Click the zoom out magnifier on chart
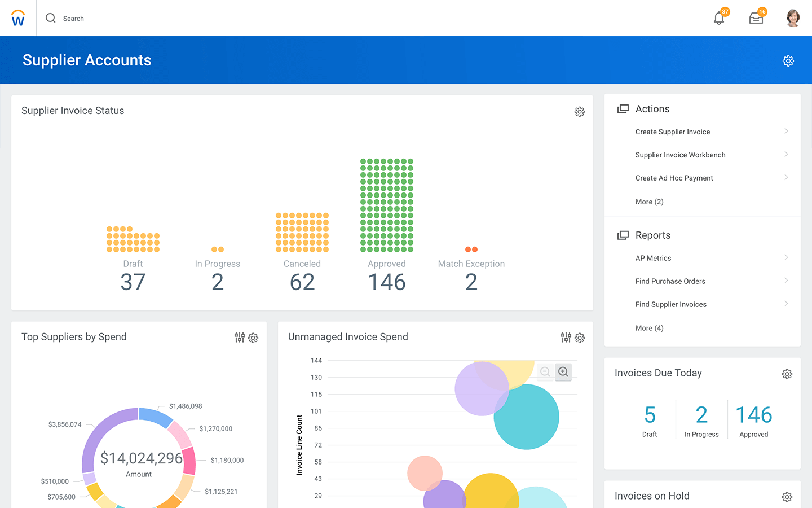The image size is (812, 508). tap(545, 372)
